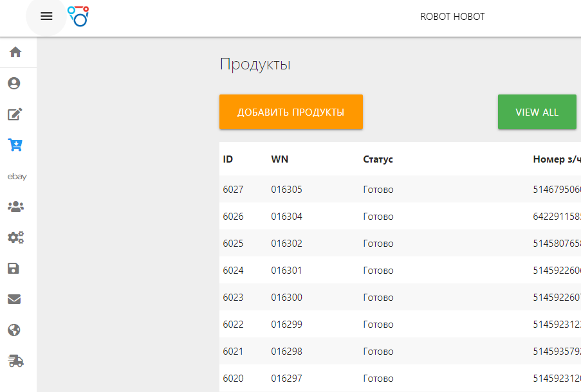Image resolution: width=581 pixels, height=392 pixels.
Task: Click the ROBOT HOBOT logo
Action: click(x=77, y=17)
